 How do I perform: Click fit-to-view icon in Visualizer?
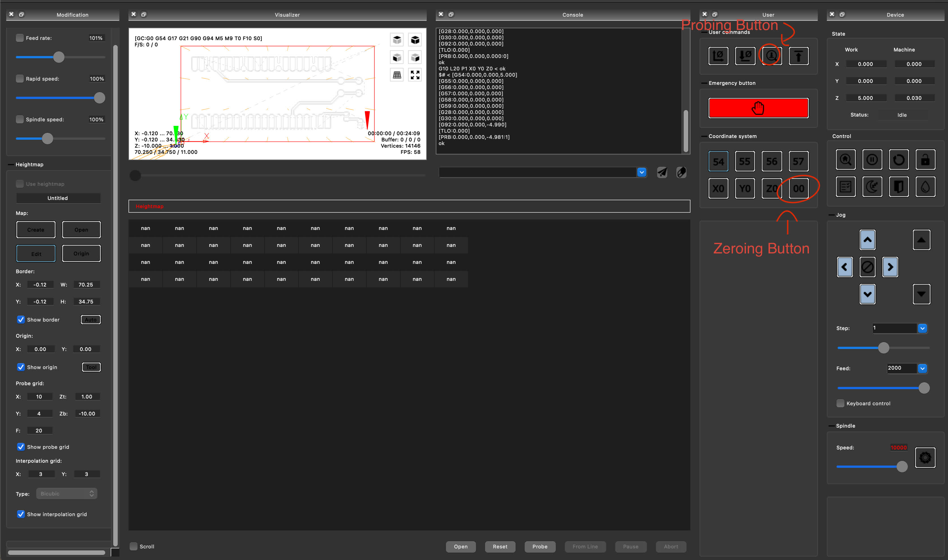tap(415, 75)
